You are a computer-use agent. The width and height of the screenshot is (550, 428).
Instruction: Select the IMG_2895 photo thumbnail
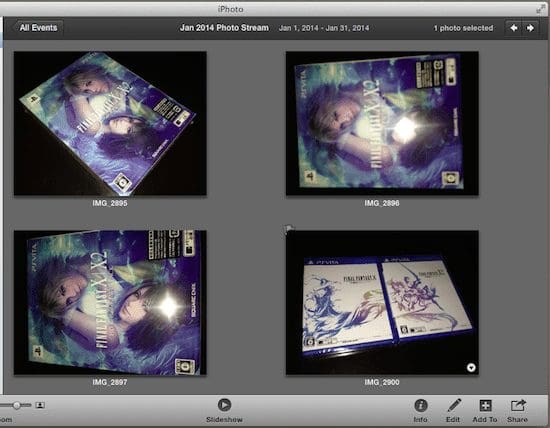[x=110, y=123]
